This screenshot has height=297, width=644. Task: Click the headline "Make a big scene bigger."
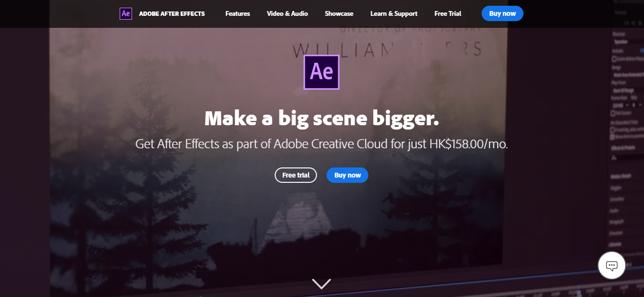click(322, 118)
